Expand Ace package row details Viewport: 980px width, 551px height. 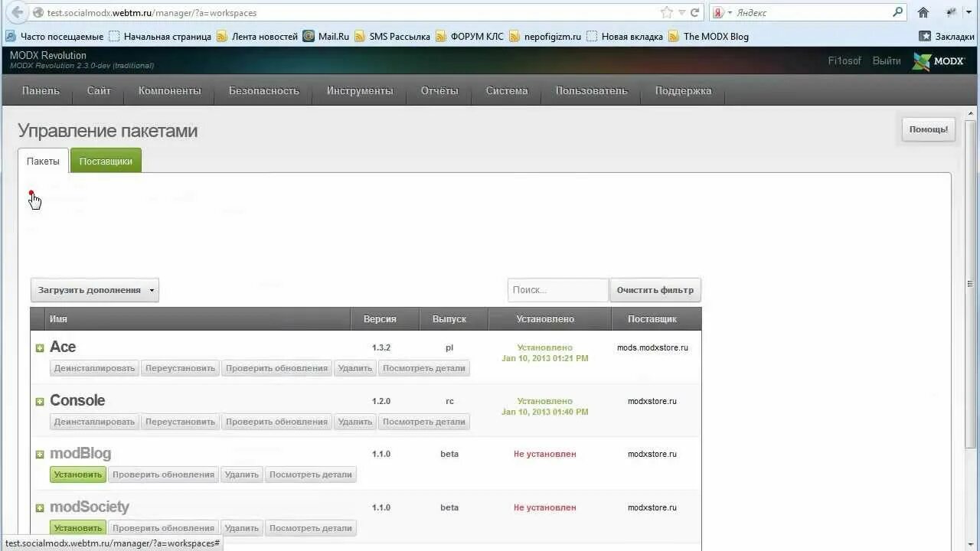(x=40, y=348)
